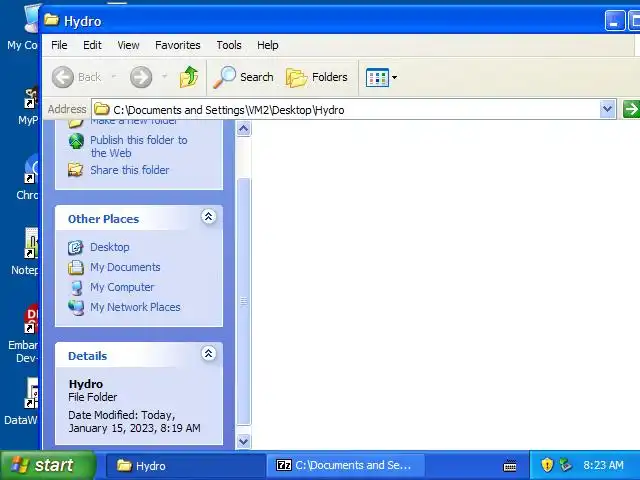The image size is (640, 480).
Task: Open the View menu
Action: pyautogui.click(x=128, y=45)
